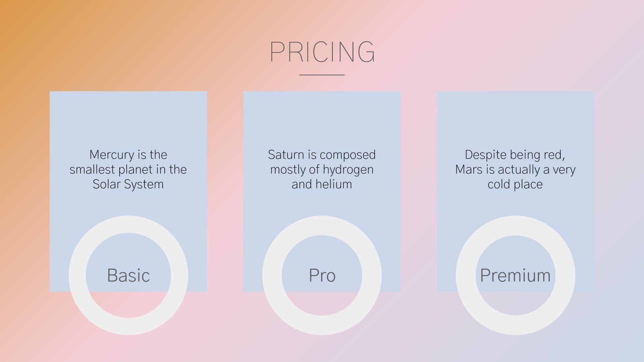This screenshot has width=644, height=362.
Task: Choose the Premium plan label
Action: point(515,276)
